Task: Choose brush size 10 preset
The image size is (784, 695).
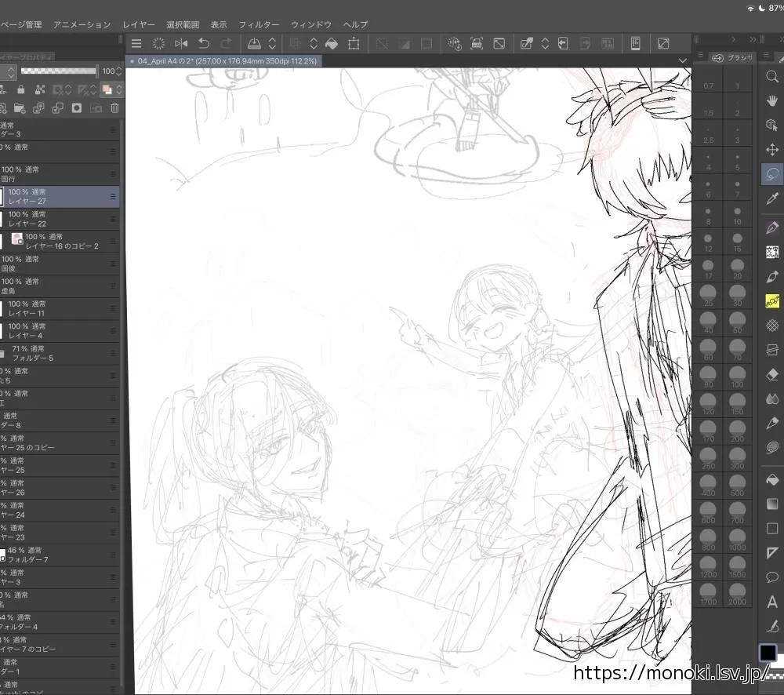Action: 737,215
